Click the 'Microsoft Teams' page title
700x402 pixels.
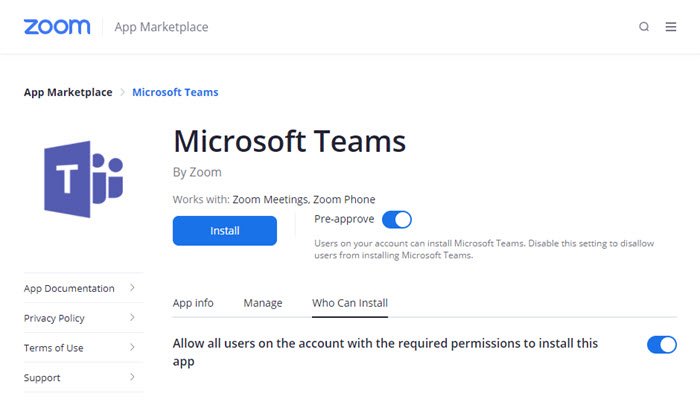coord(289,141)
